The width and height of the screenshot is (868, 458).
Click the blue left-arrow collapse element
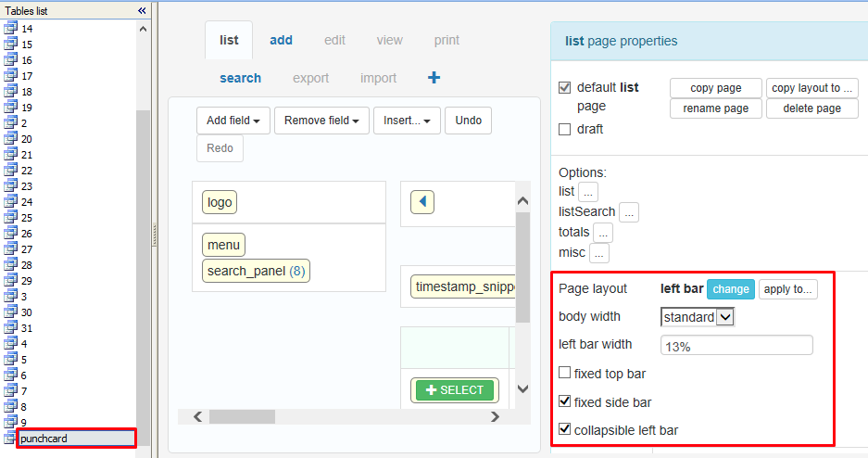(x=421, y=201)
